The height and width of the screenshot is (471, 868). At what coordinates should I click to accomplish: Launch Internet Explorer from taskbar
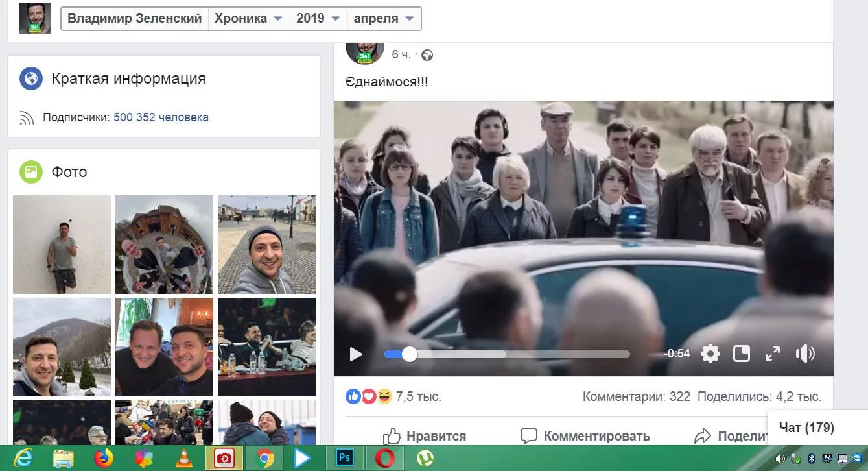click(x=23, y=459)
